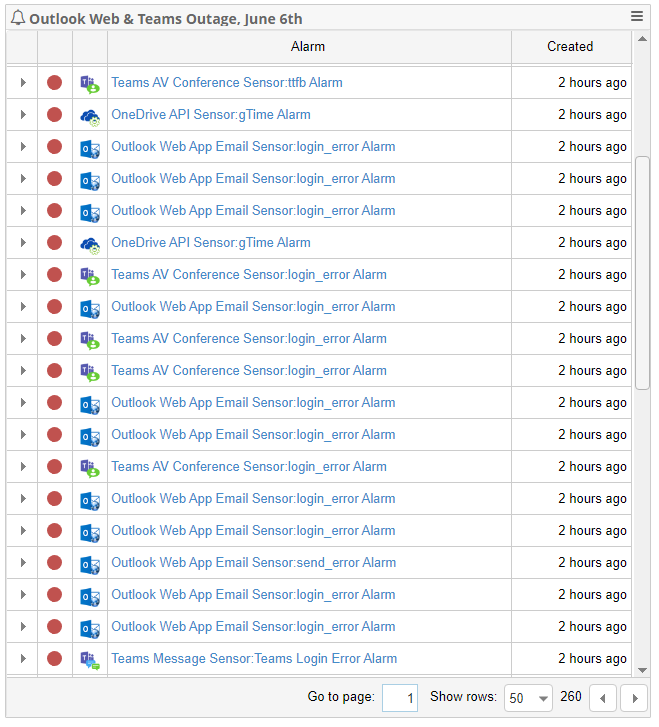Open the hamburger menu of the alarm widget

click(x=637, y=16)
